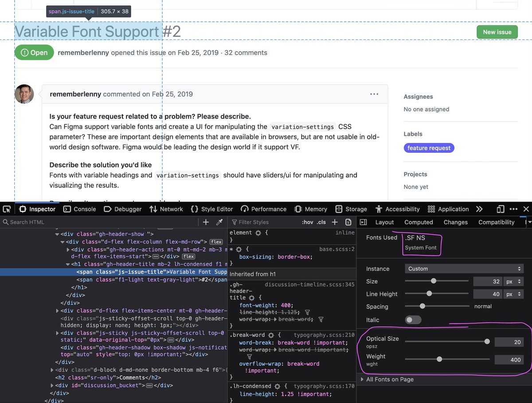Switch to Changes sidebar tab

[456, 222]
